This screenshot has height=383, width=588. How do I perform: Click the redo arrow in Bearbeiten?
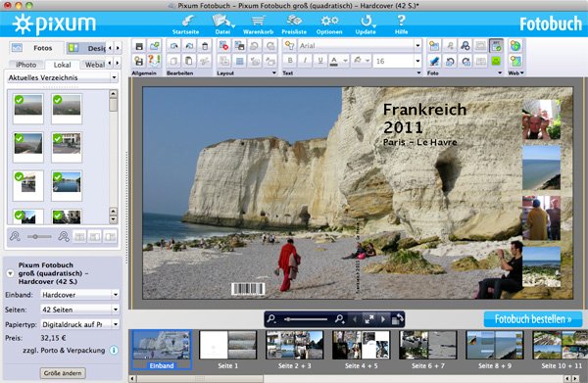point(189,46)
